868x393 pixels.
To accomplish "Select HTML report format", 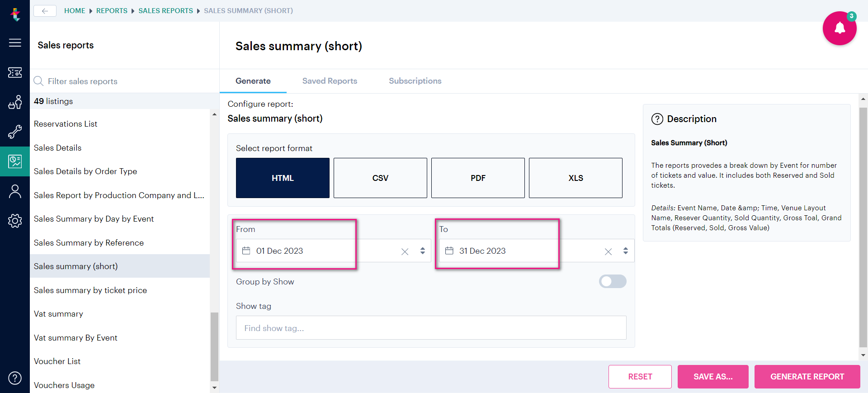I will pos(283,178).
